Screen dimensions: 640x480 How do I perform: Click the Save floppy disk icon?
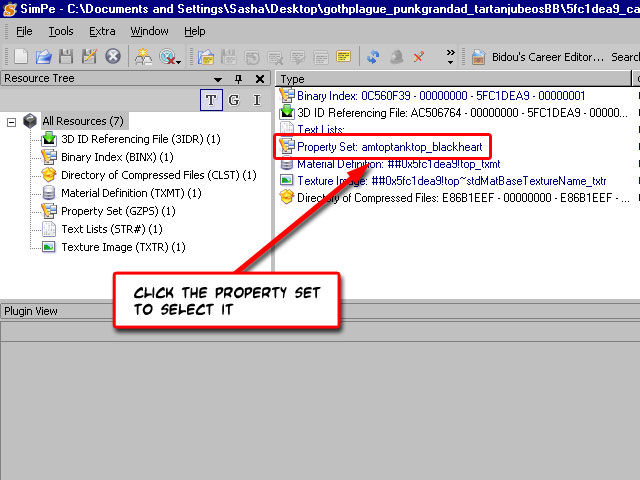(x=68, y=56)
